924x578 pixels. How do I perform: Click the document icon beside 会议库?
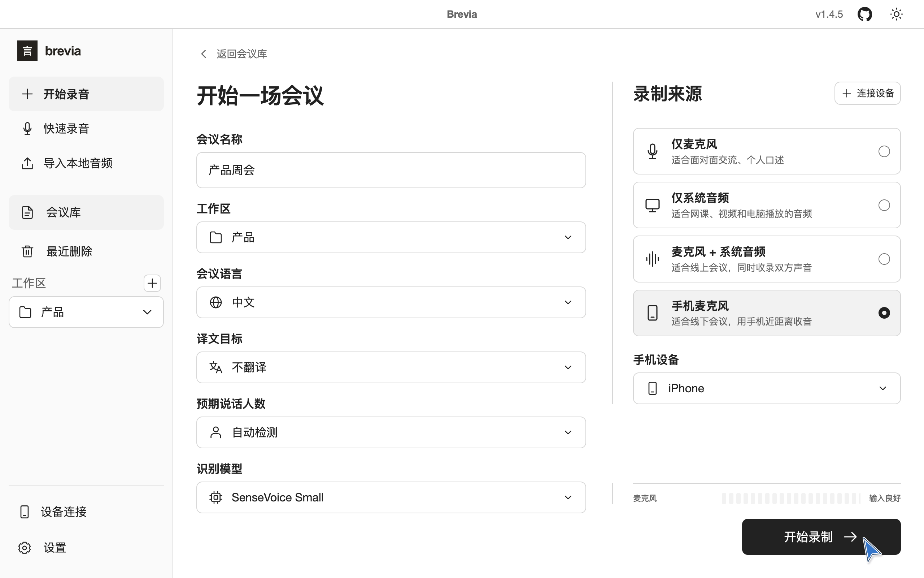click(27, 212)
